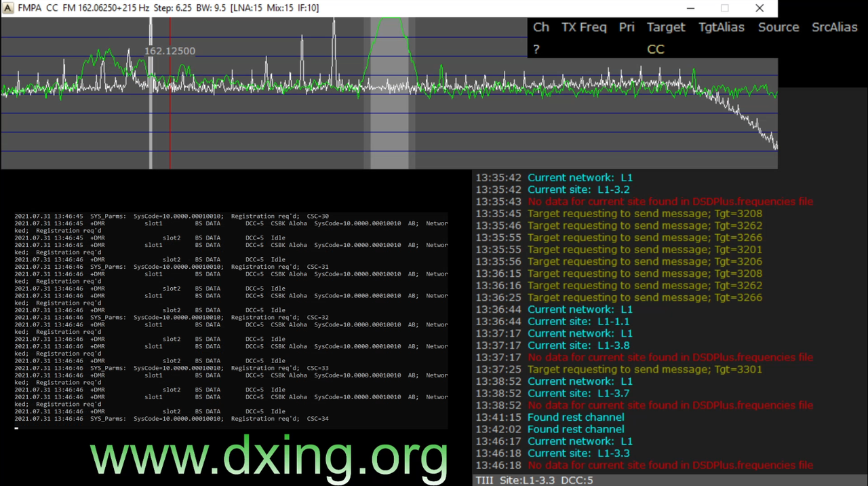Select log entry '13:42:02 Found rest channel'

550,429
